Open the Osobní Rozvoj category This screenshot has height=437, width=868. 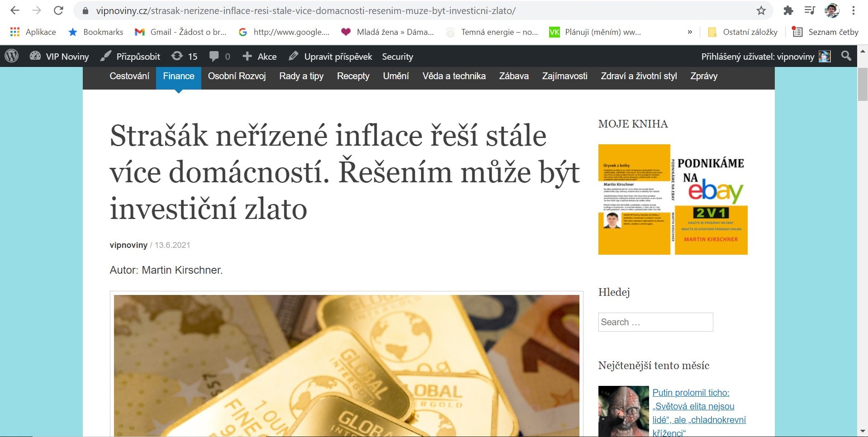click(237, 76)
